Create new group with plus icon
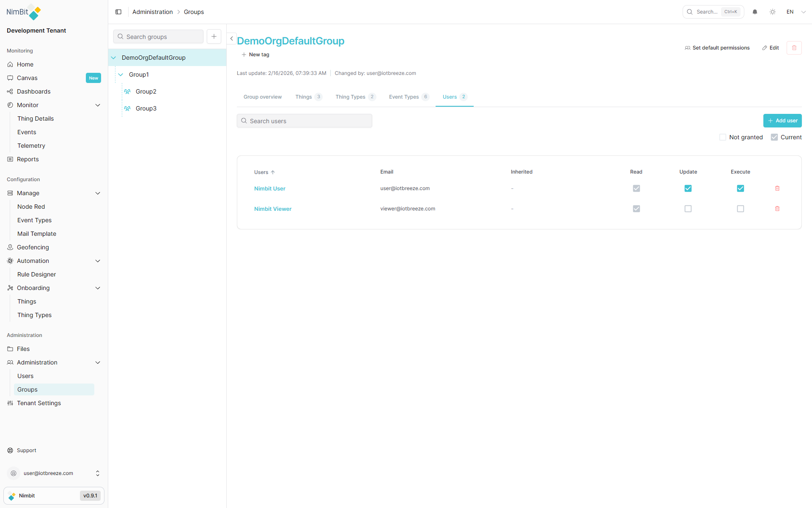Screen dimensions: 812x508 click(x=214, y=36)
